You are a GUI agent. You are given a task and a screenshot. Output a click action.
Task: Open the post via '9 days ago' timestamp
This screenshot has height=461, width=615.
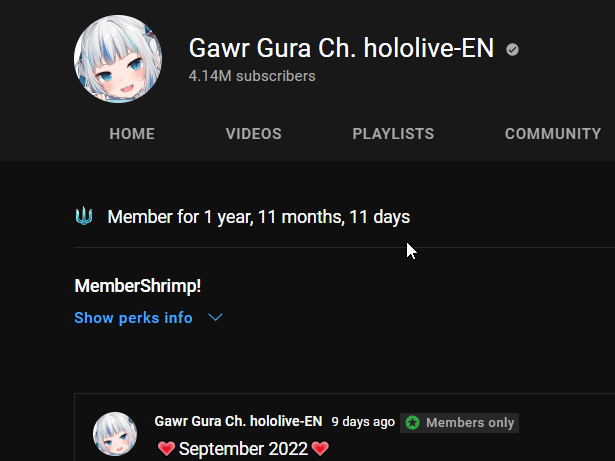coord(363,422)
